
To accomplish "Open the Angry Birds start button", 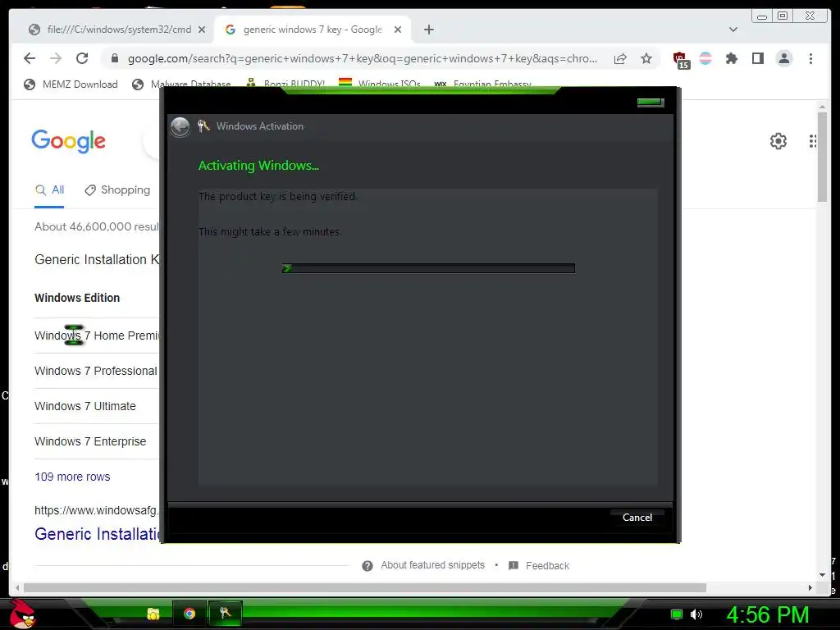I will point(24,614).
